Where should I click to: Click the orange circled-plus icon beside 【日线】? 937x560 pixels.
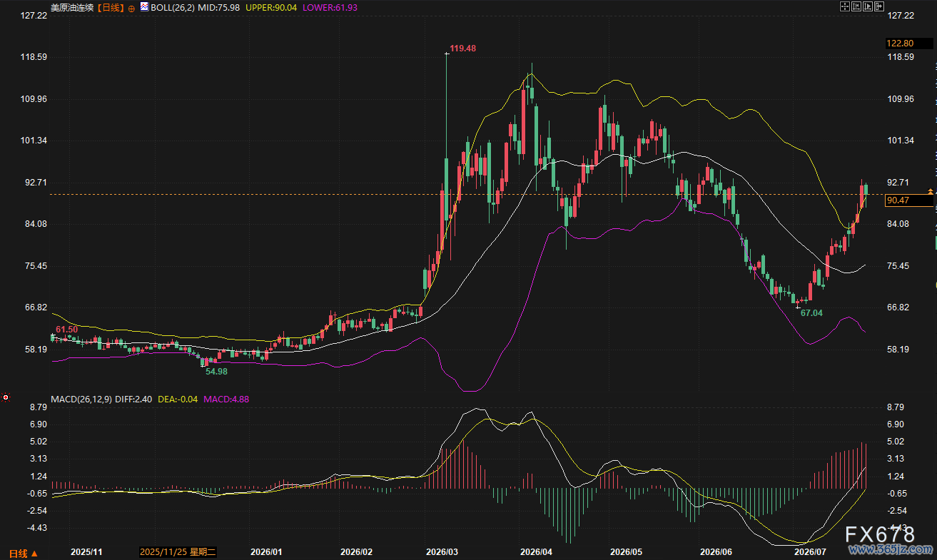pos(131,8)
